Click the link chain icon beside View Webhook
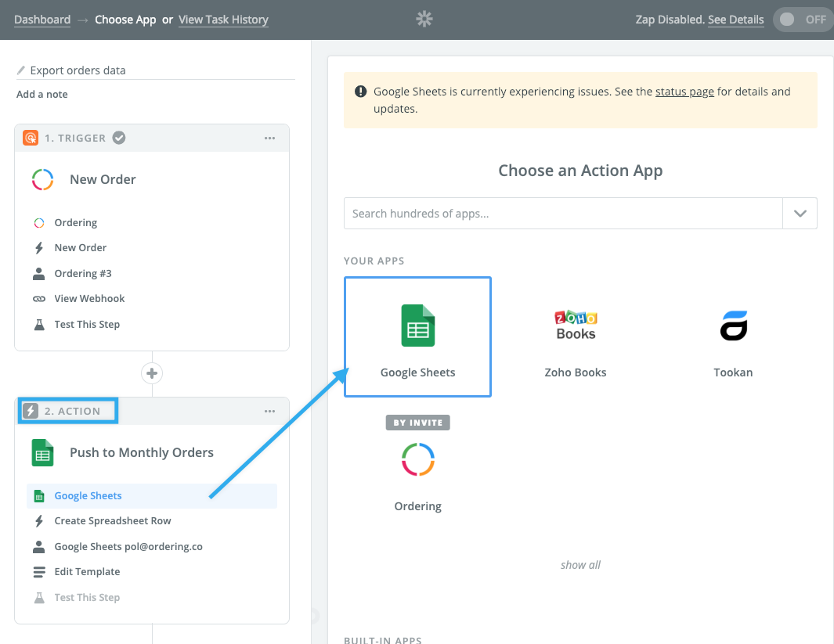Image resolution: width=834 pixels, height=644 pixels. (x=39, y=299)
